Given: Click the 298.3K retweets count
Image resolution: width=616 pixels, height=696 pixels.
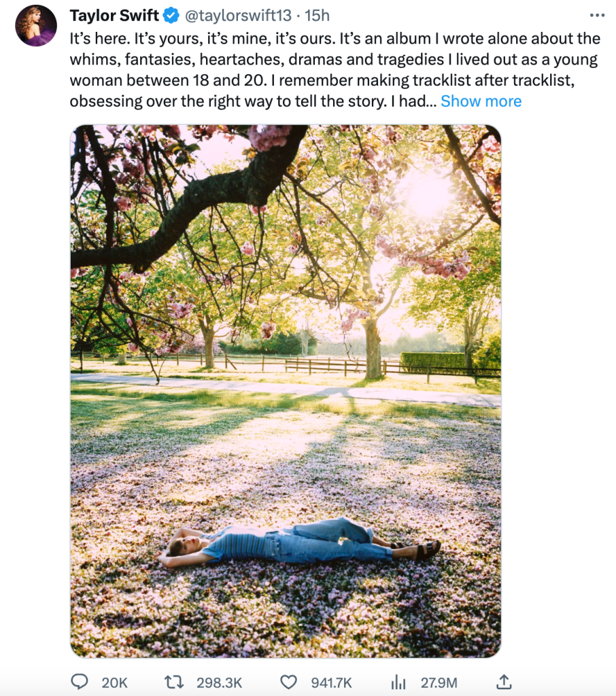Looking at the screenshot, I should tap(220, 682).
